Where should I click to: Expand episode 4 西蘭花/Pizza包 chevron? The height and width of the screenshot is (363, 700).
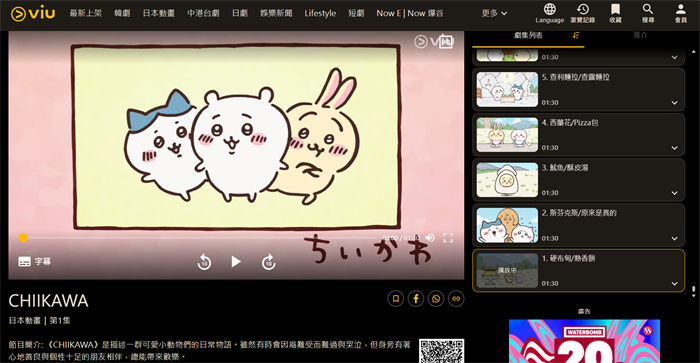[x=675, y=148]
